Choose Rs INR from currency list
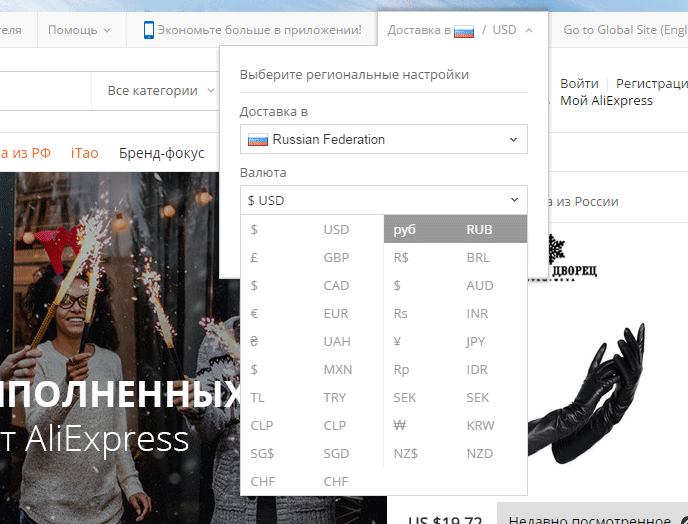 [455, 313]
